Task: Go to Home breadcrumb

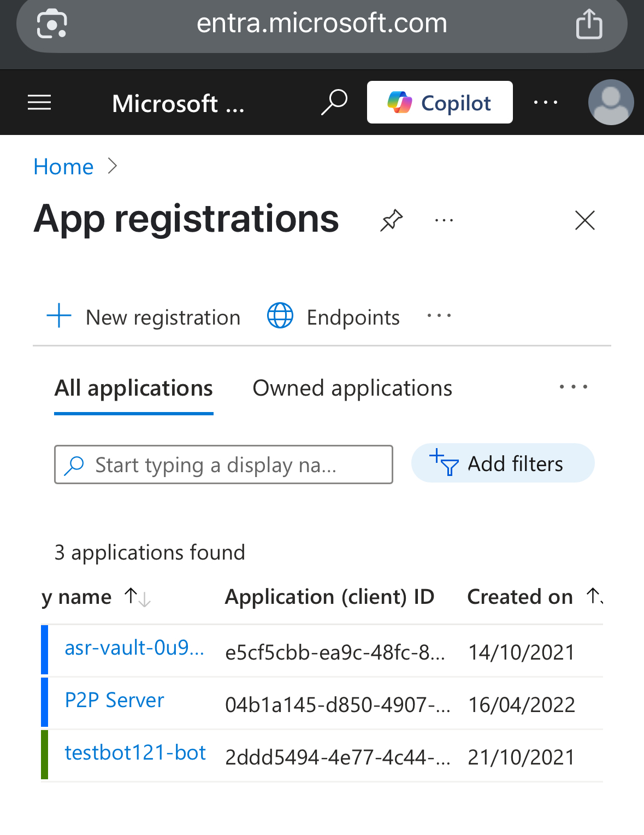Action: click(x=63, y=167)
